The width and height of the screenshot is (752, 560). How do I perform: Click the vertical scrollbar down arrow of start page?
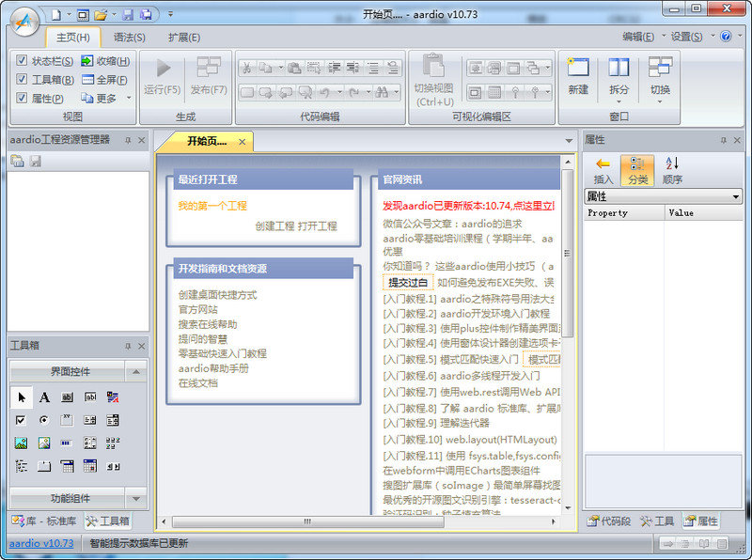pyautogui.click(x=568, y=508)
